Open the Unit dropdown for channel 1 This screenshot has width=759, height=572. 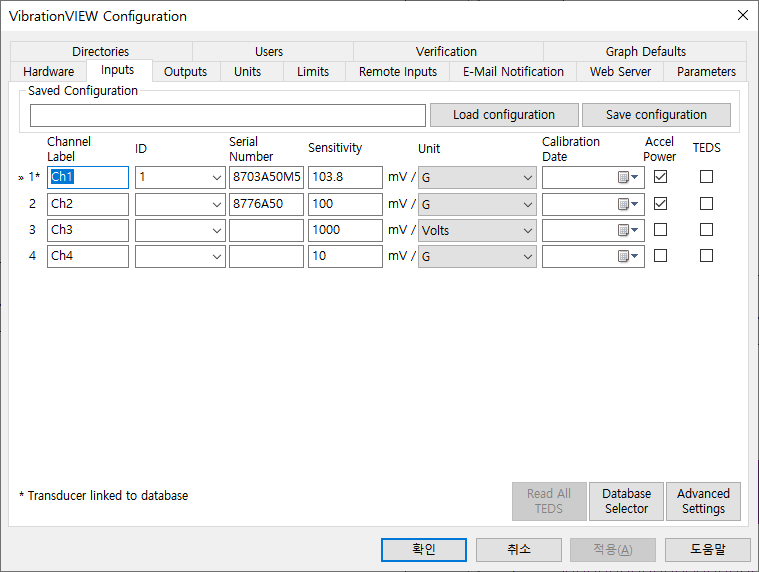coord(477,178)
